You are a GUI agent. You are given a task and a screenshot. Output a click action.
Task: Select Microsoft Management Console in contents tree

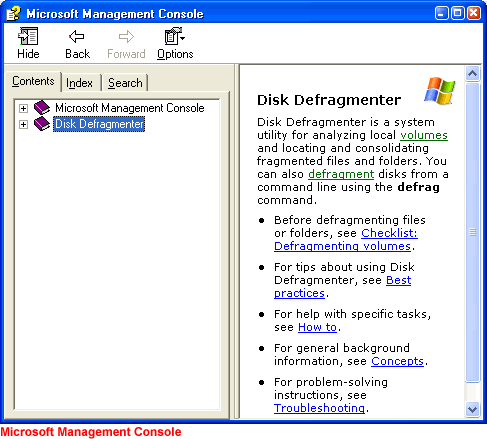(130, 108)
